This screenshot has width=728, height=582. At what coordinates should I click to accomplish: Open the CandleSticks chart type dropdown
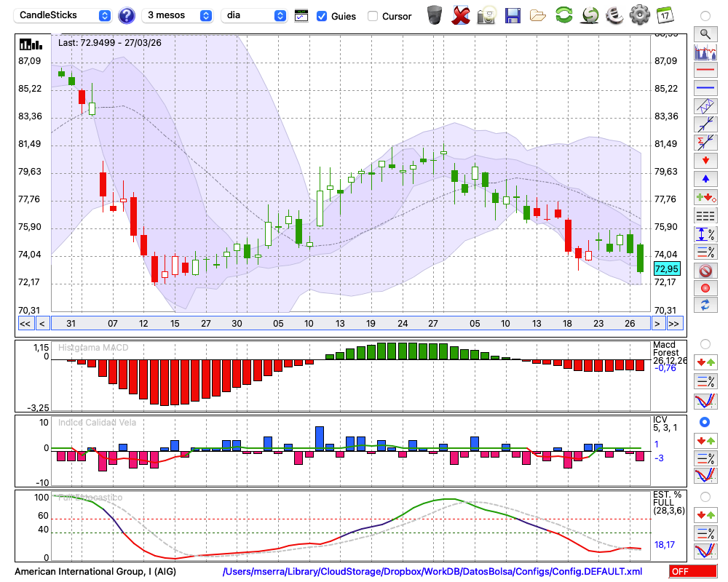(64, 15)
